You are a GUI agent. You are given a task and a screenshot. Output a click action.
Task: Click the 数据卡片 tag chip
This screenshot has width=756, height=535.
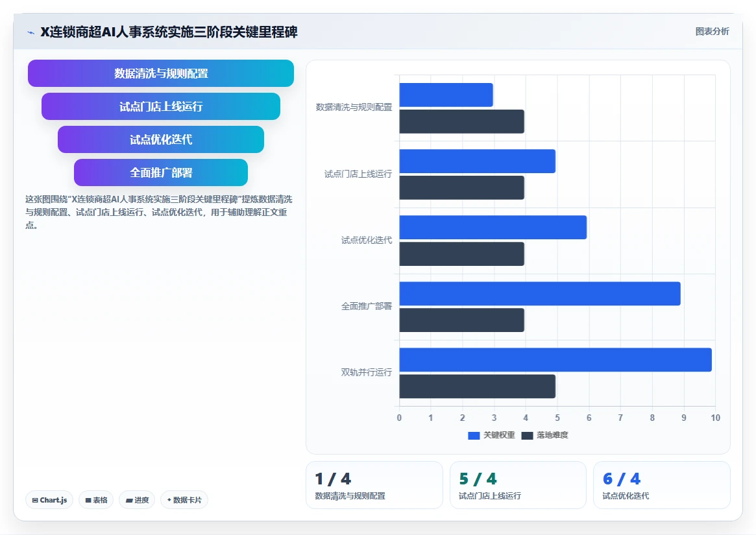click(x=184, y=500)
